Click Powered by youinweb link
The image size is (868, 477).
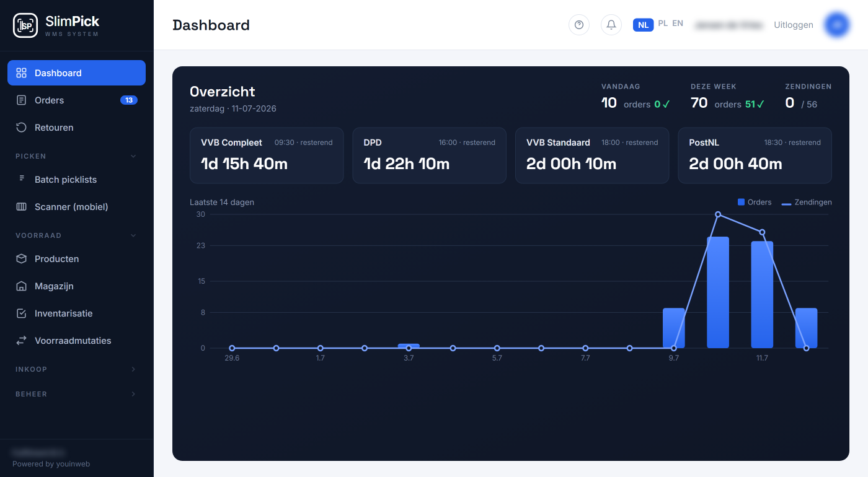[x=51, y=464]
